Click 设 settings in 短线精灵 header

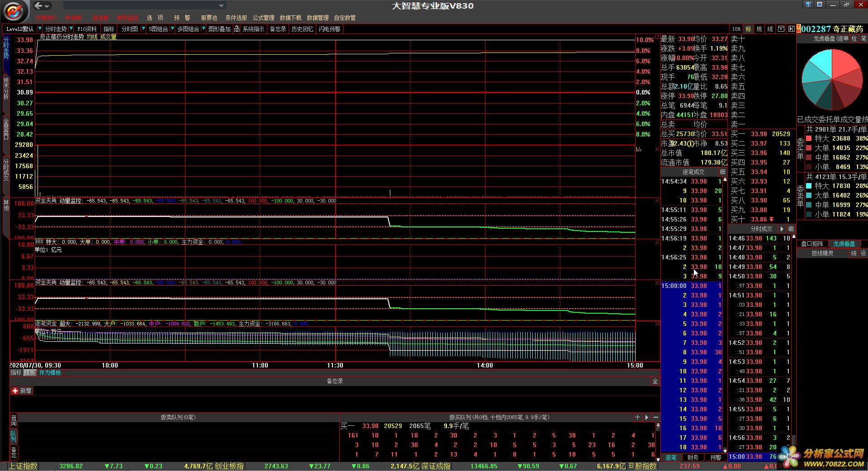click(863, 254)
